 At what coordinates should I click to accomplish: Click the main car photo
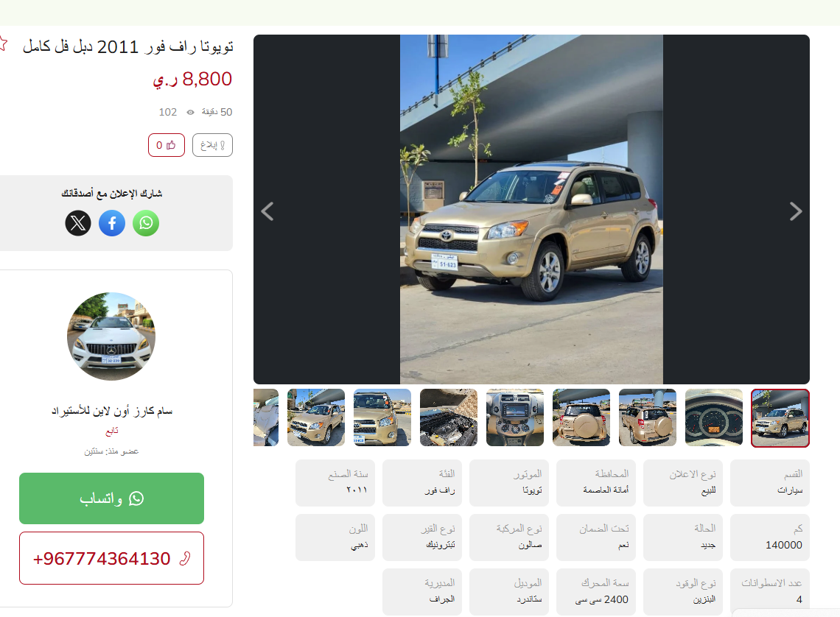(531, 209)
